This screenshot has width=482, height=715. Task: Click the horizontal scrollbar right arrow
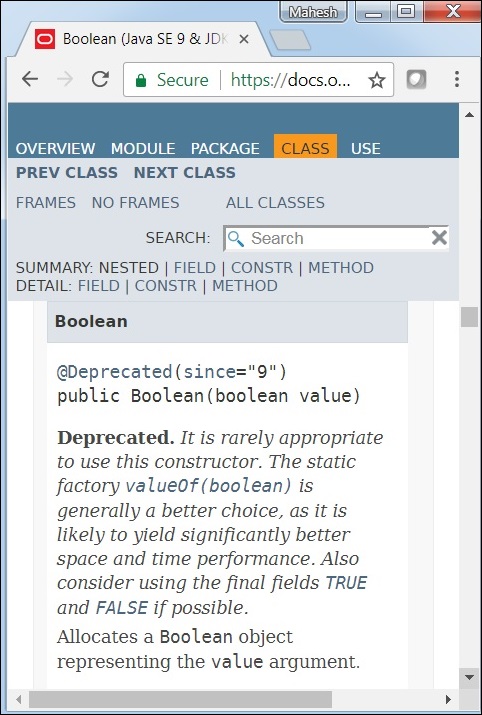pos(449,699)
